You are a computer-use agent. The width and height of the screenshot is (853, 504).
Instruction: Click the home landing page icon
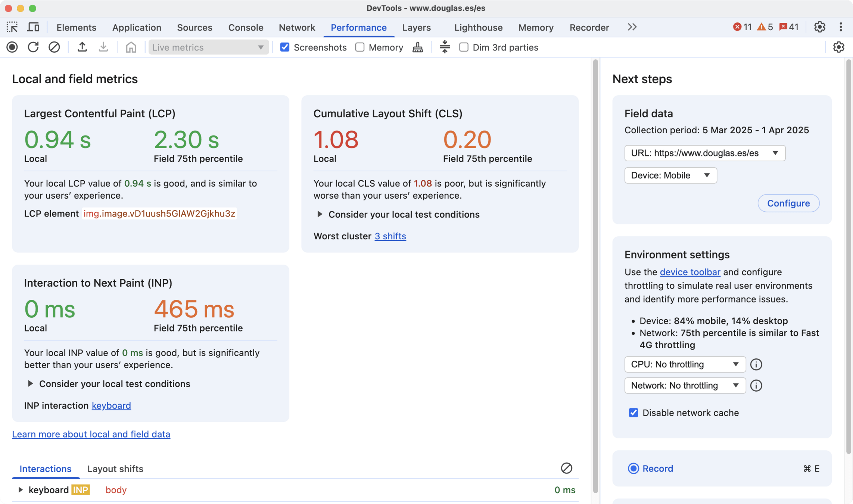coord(131,47)
